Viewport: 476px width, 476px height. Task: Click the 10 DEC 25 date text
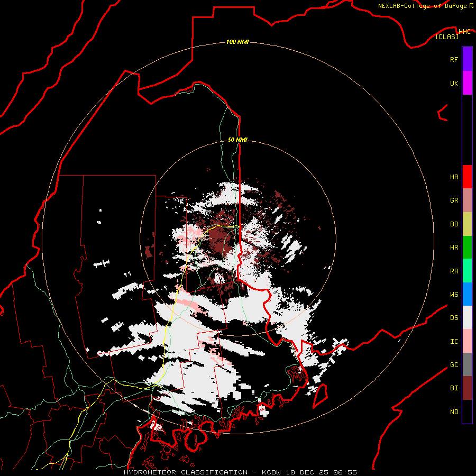307,472
